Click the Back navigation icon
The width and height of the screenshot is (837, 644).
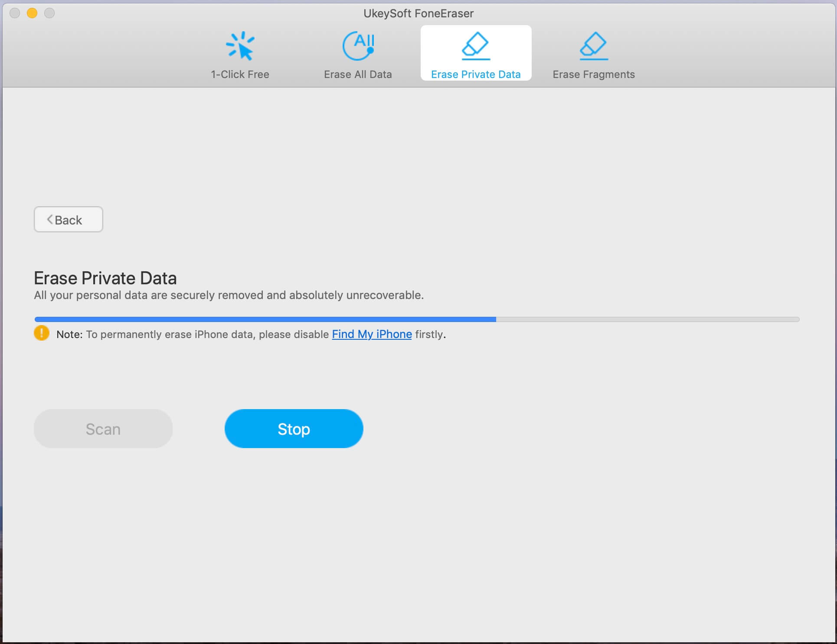coord(49,219)
